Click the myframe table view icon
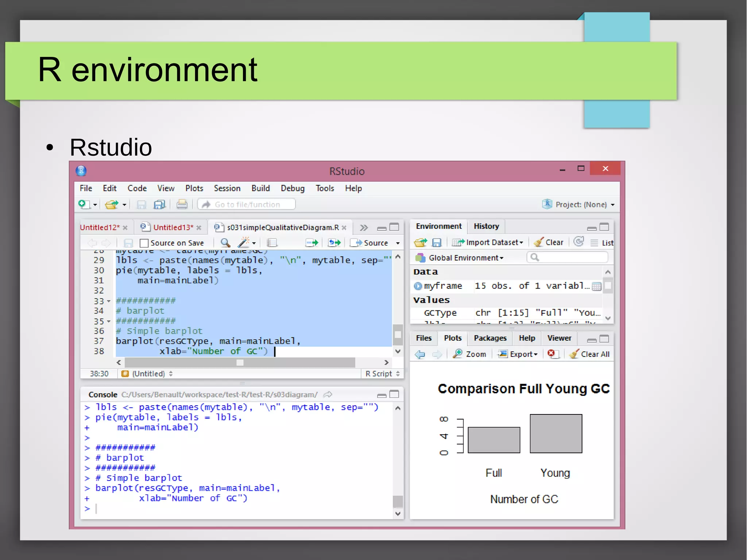 597,286
